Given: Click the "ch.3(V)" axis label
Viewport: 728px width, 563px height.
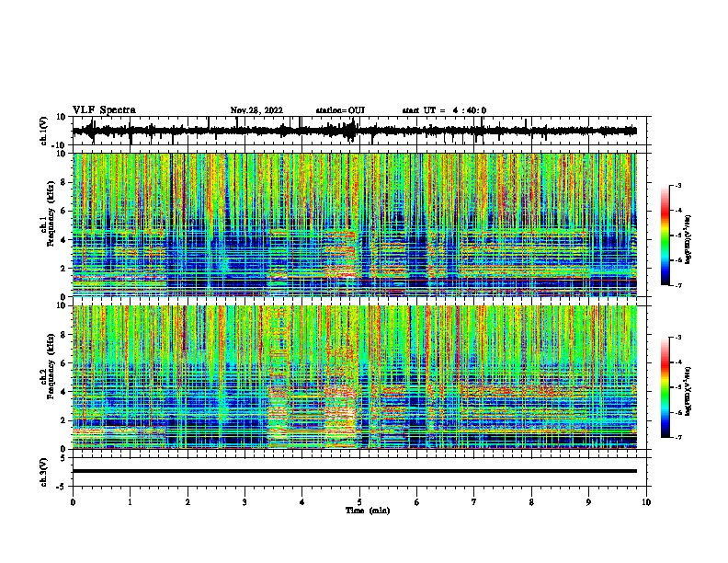Looking at the screenshot, I should [44, 473].
